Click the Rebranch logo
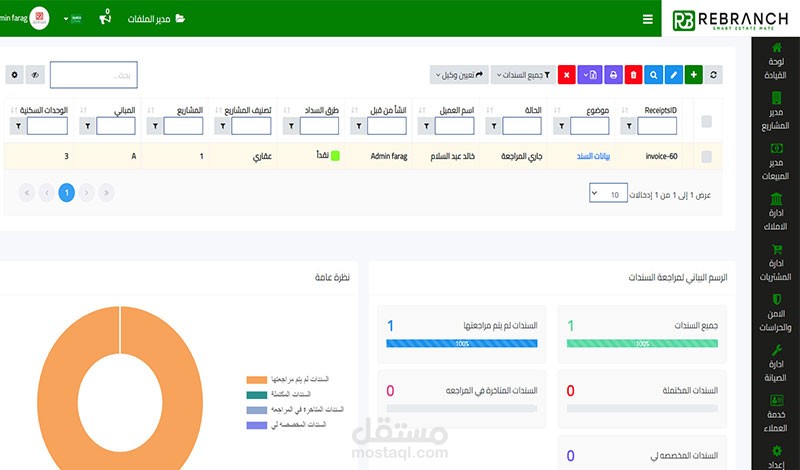The image size is (800, 470). [x=730, y=20]
